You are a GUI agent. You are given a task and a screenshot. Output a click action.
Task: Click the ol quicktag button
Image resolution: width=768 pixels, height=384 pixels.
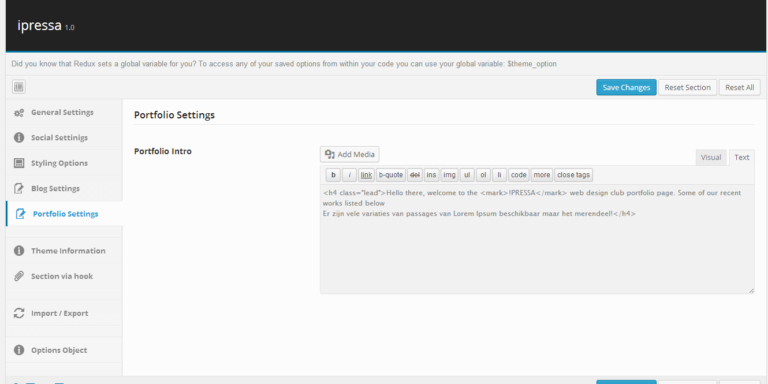pyautogui.click(x=483, y=175)
